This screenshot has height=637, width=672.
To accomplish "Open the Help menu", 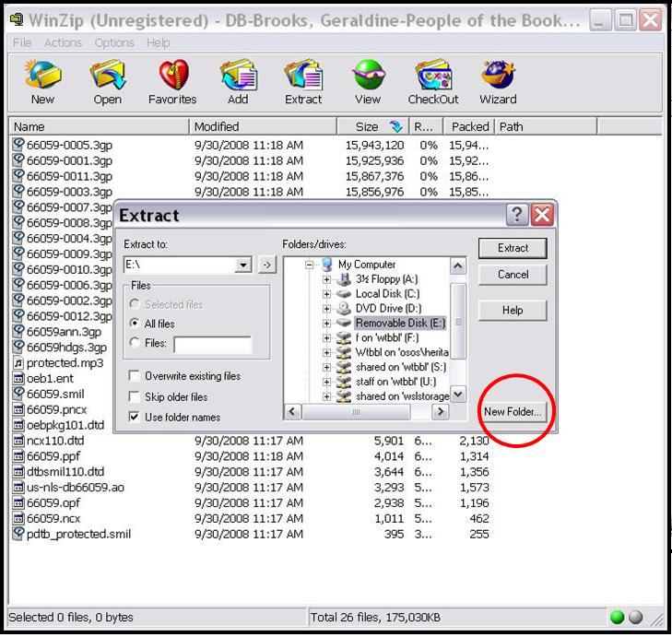I will pyautogui.click(x=159, y=42).
